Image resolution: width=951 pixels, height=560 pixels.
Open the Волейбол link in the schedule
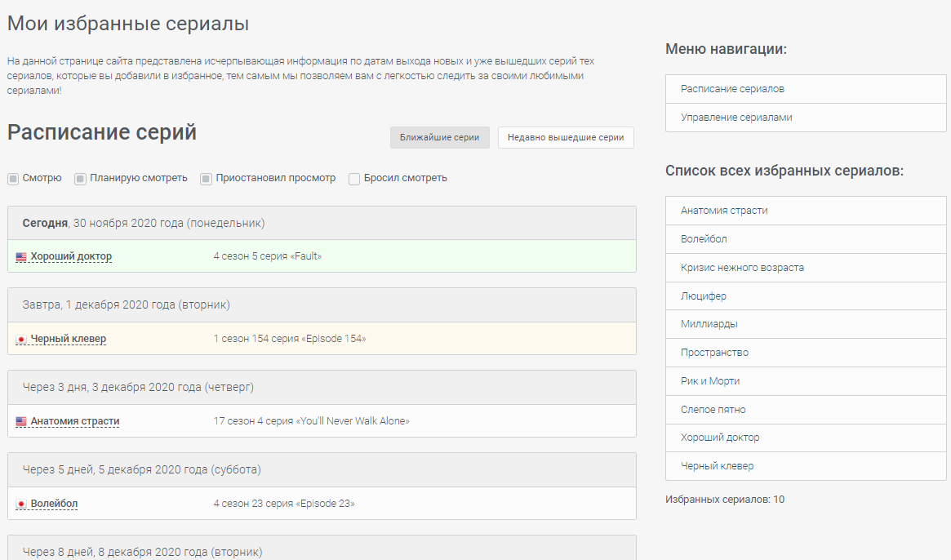tap(54, 504)
